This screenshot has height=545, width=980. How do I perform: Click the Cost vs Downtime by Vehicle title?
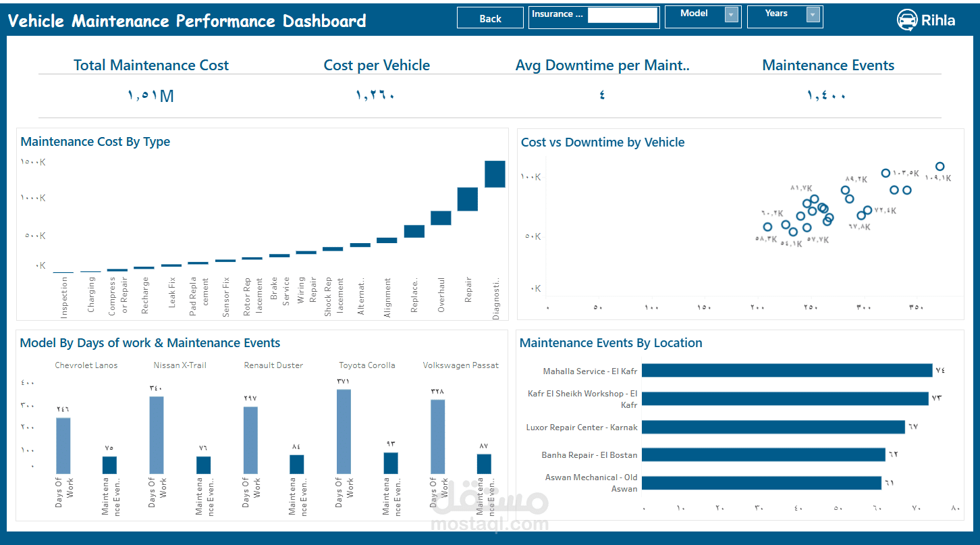[603, 142]
